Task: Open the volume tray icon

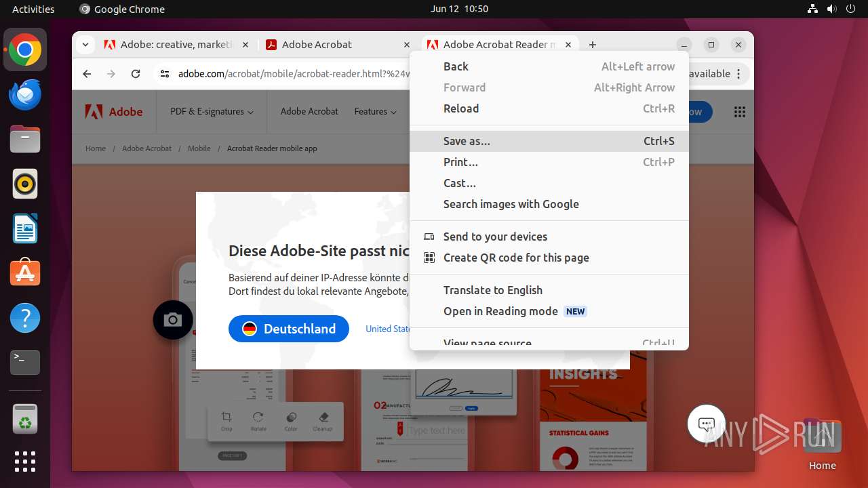Action: coord(832,9)
